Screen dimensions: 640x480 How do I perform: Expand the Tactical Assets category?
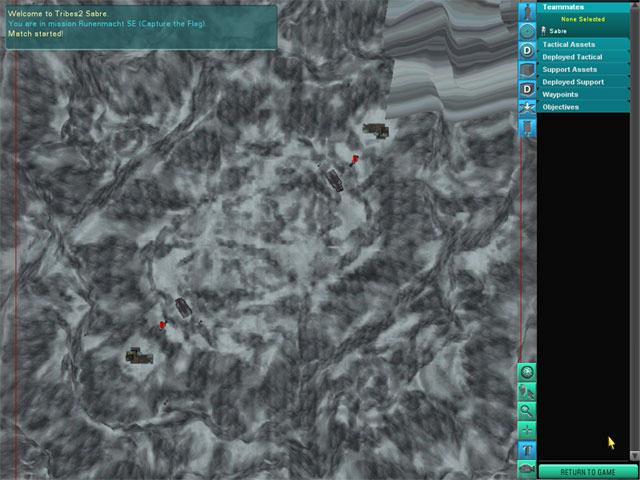pyautogui.click(x=584, y=44)
